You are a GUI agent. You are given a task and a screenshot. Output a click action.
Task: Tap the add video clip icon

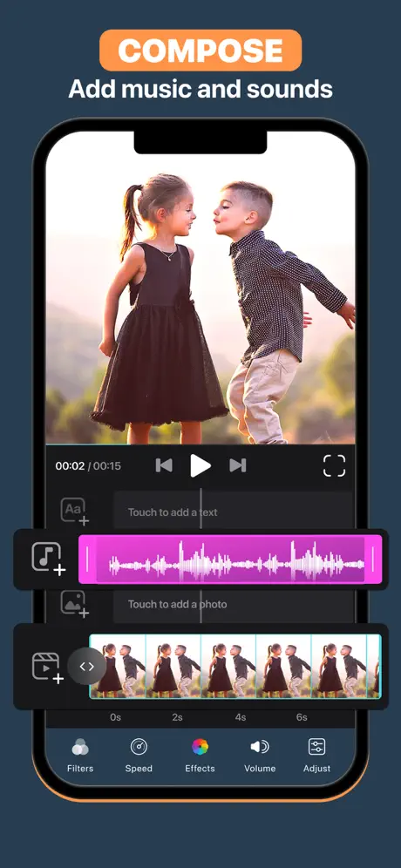click(46, 667)
